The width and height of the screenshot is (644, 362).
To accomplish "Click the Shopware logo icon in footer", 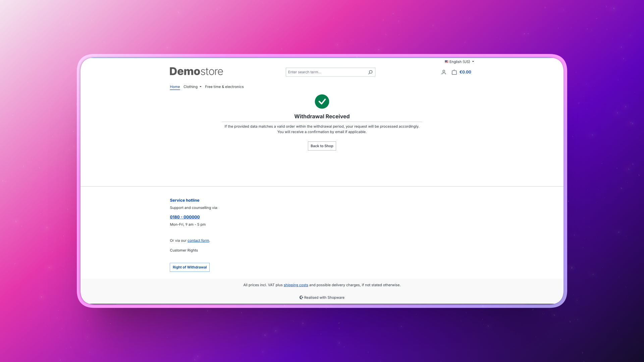I will (301, 298).
